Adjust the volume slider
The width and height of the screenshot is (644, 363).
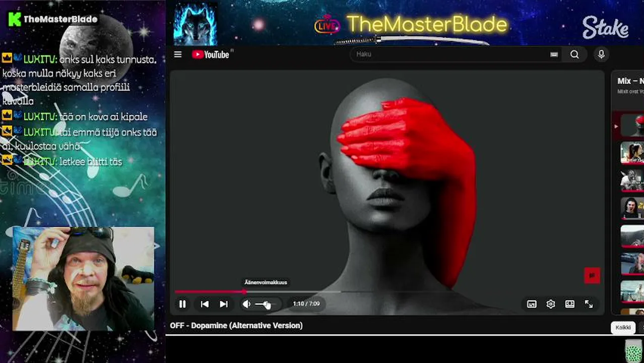point(265,304)
